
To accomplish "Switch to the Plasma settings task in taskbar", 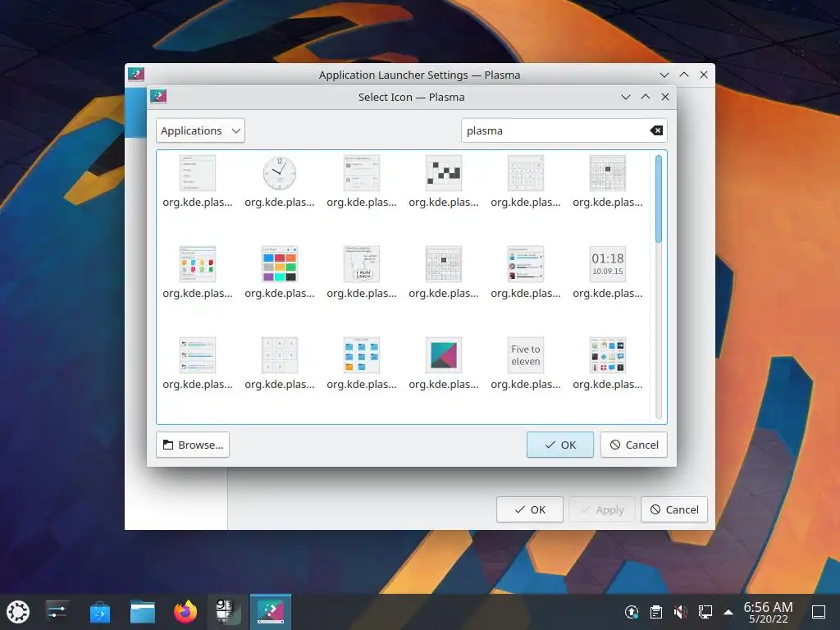I will (271, 612).
